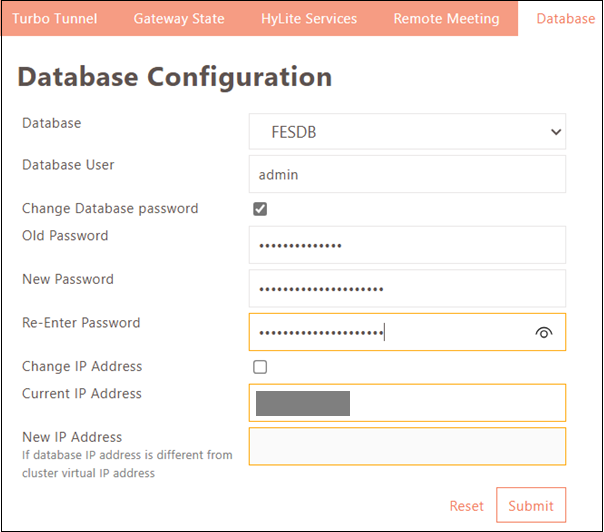The image size is (604, 532).
Task: Click the Database Configuration heading
Action: pos(175,77)
